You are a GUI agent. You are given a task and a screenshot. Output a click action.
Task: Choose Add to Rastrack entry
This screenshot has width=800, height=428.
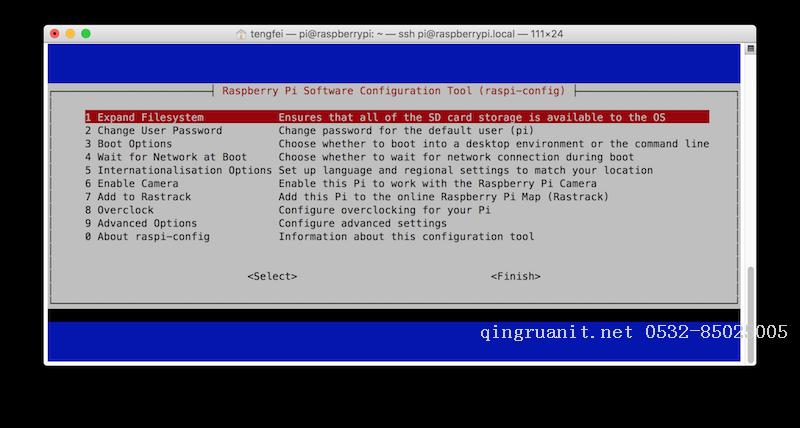tap(138, 197)
